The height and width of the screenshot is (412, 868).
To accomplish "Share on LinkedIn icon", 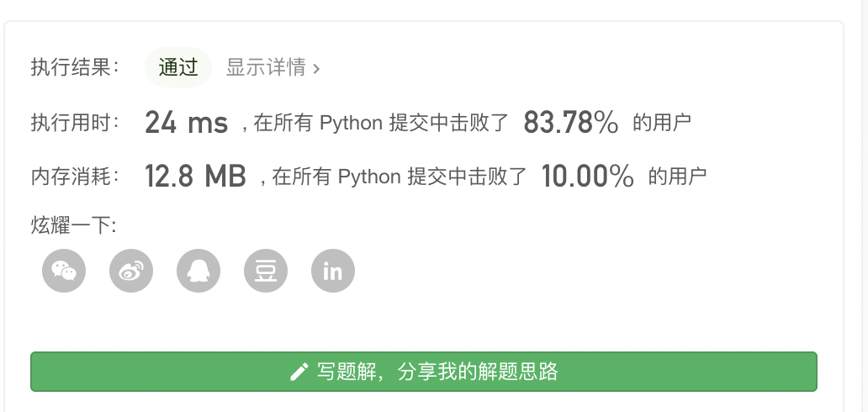I will click(333, 271).
